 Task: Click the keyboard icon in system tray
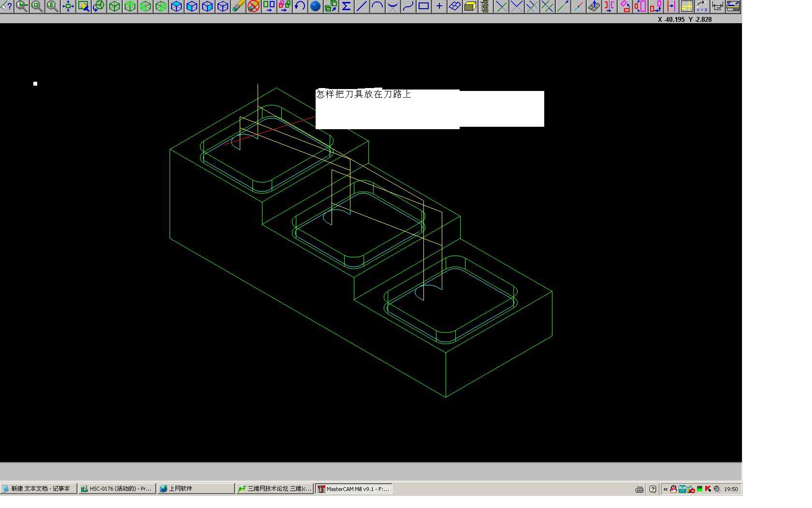pyautogui.click(x=639, y=489)
